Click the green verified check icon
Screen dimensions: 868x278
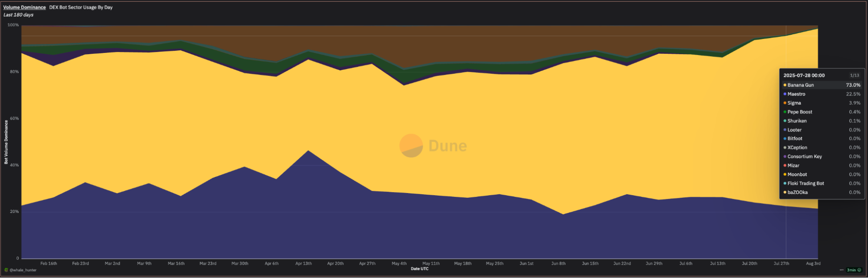tap(859, 270)
